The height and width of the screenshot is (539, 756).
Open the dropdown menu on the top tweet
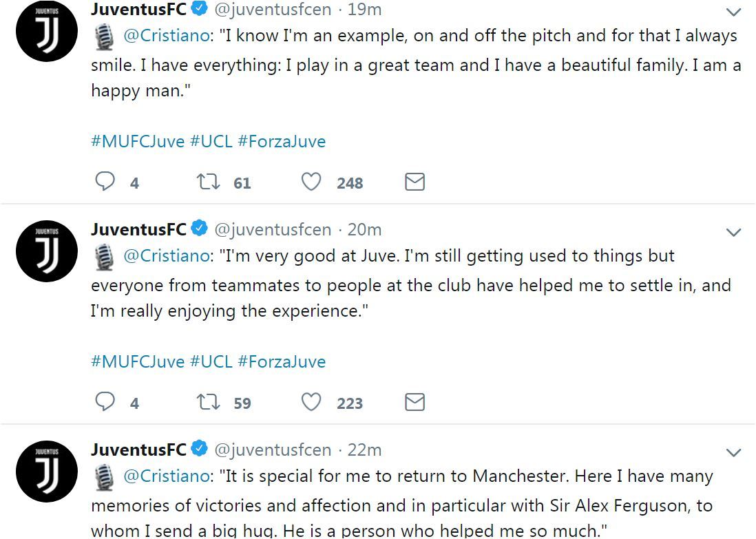(x=733, y=12)
